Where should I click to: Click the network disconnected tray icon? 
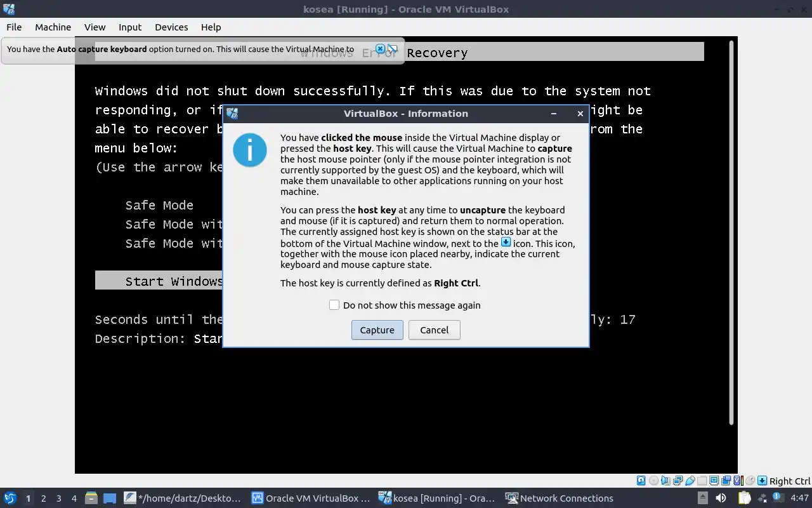[x=762, y=498]
